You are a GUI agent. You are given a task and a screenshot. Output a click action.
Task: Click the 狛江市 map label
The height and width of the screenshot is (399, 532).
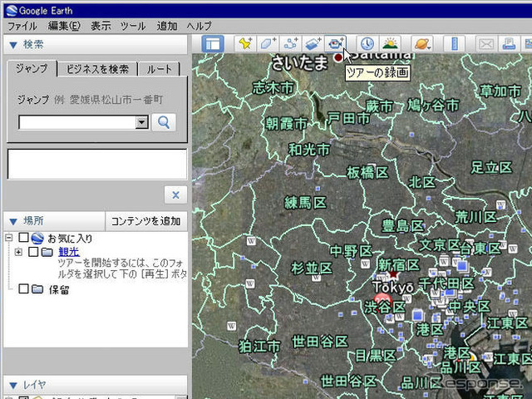(259, 347)
